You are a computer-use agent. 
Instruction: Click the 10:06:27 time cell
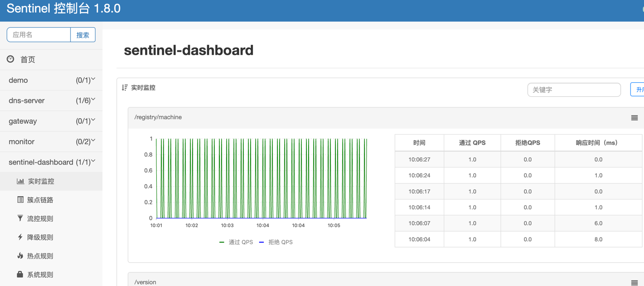tap(419, 159)
